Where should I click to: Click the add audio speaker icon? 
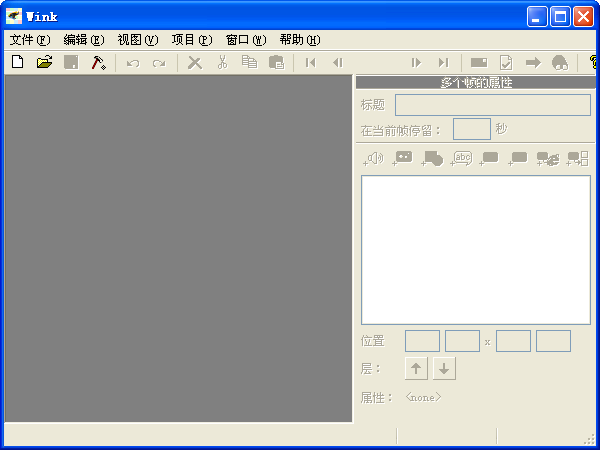pyautogui.click(x=374, y=158)
